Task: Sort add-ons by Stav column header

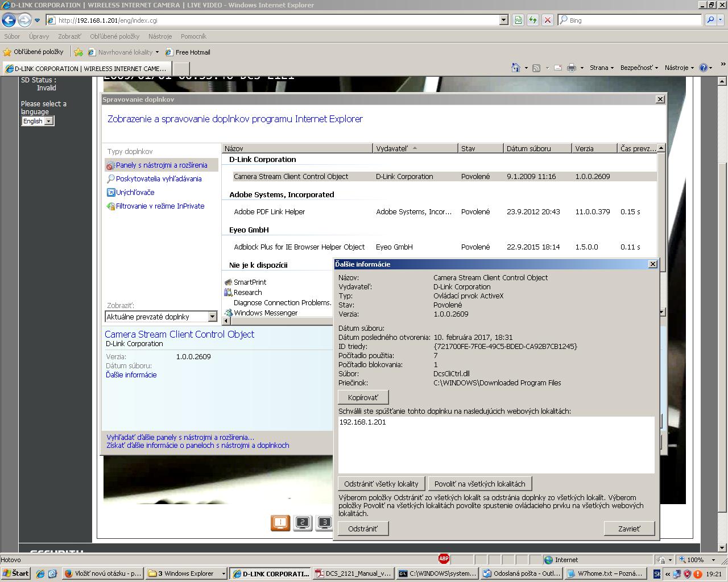Action: coord(481,148)
